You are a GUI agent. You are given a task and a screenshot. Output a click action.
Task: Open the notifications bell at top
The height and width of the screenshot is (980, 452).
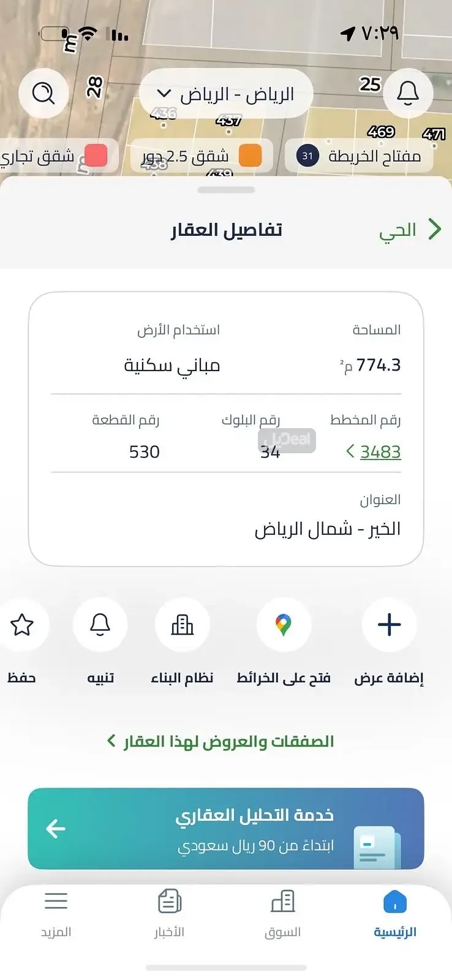tap(408, 93)
